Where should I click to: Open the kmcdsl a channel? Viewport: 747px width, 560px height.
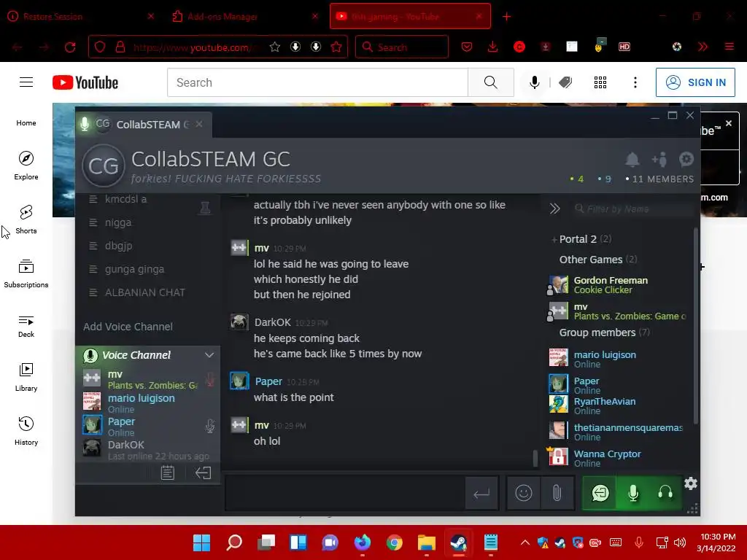pyautogui.click(x=125, y=199)
